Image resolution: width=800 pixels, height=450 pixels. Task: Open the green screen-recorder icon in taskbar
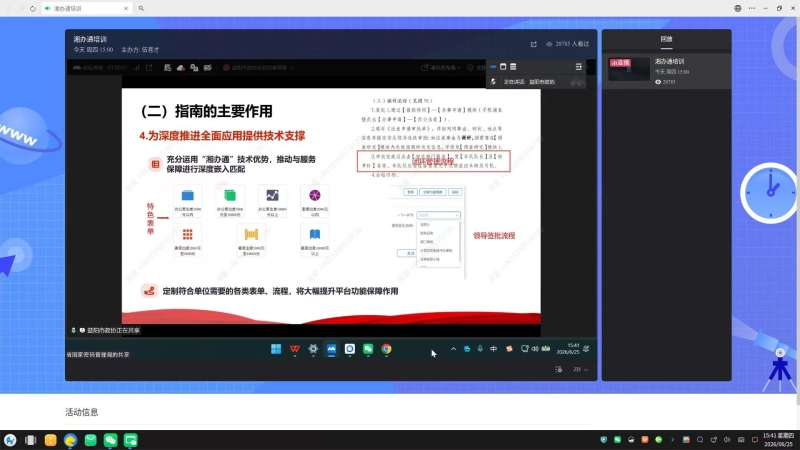click(x=131, y=440)
